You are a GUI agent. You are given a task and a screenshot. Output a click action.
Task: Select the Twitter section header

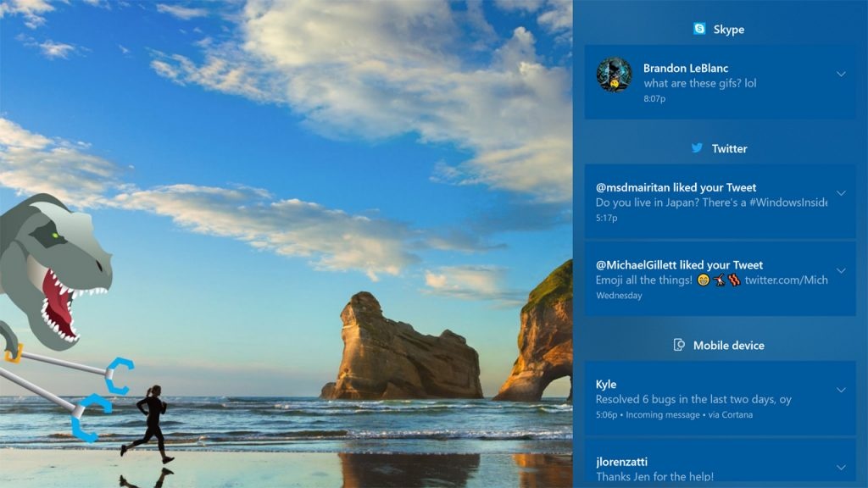[x=728, y=147]
